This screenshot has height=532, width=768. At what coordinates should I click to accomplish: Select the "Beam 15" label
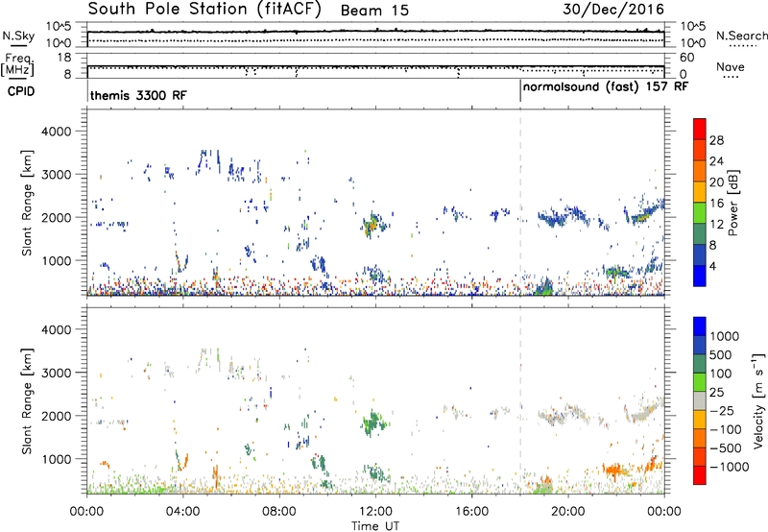coord(374,11)
